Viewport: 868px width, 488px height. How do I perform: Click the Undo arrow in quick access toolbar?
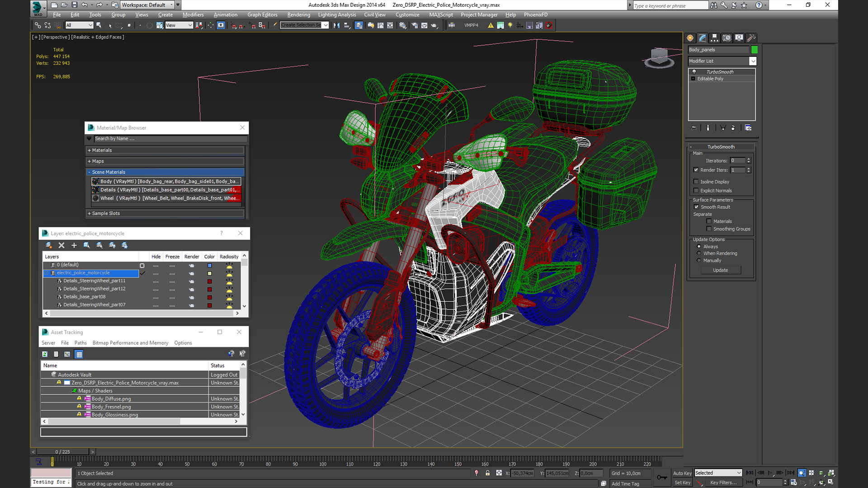(85, 5)
